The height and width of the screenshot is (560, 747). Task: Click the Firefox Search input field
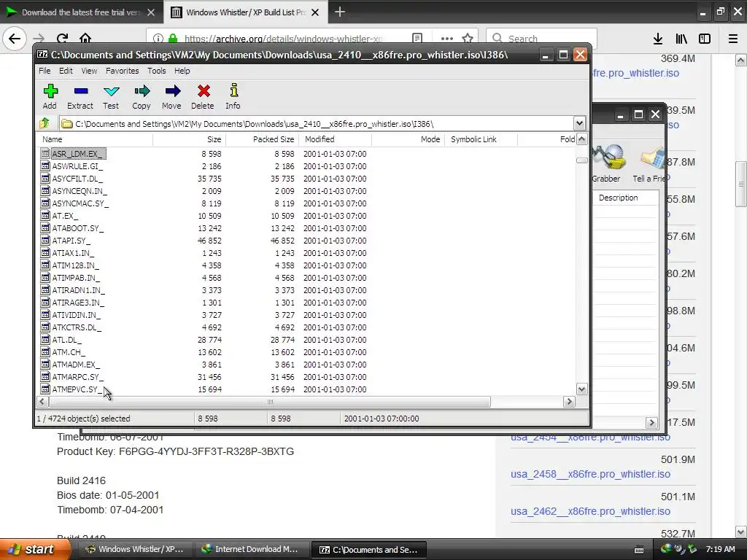pyautogui.click(x=542, y=39)
